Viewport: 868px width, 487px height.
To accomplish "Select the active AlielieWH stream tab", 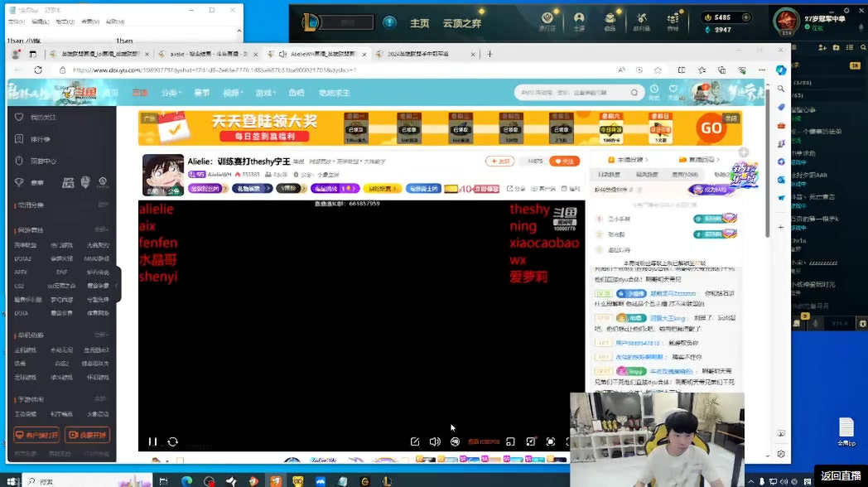I will tap(316, 54).
